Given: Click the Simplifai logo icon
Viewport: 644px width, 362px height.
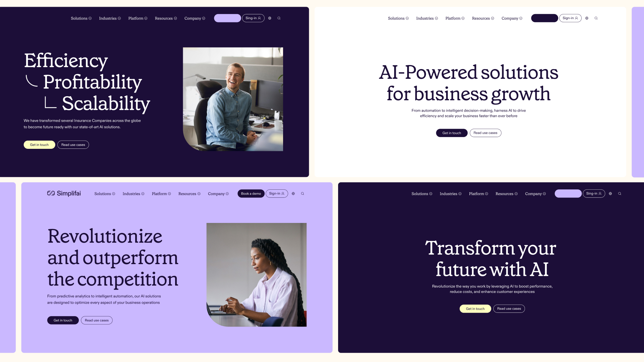Looking at the screenshot, I should (x=50, y=193).
